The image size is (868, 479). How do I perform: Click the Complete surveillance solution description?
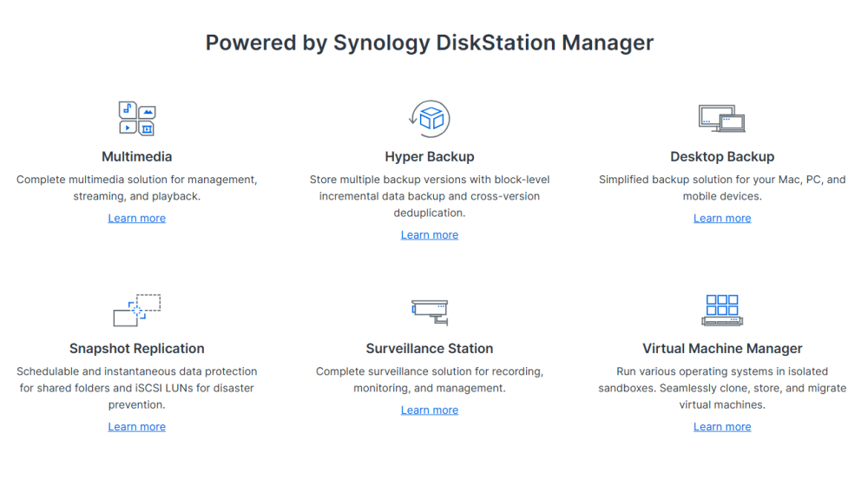[x=430, y=379]
